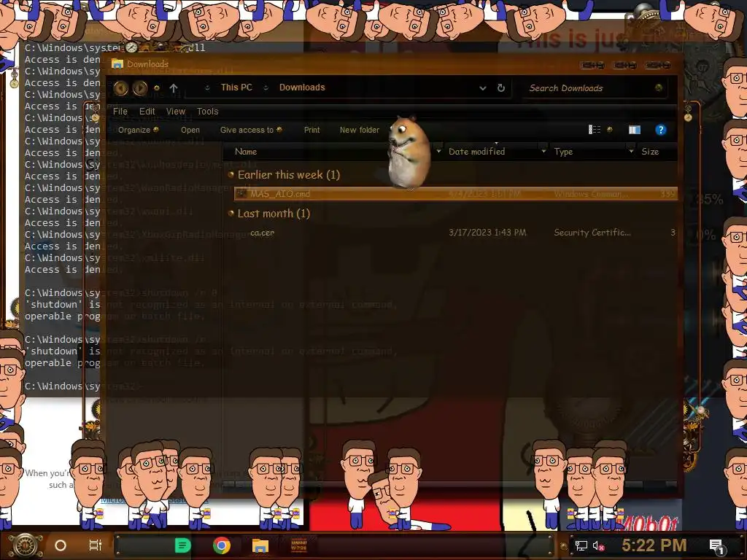Change the view layout icon

click(x=595, y=130)
